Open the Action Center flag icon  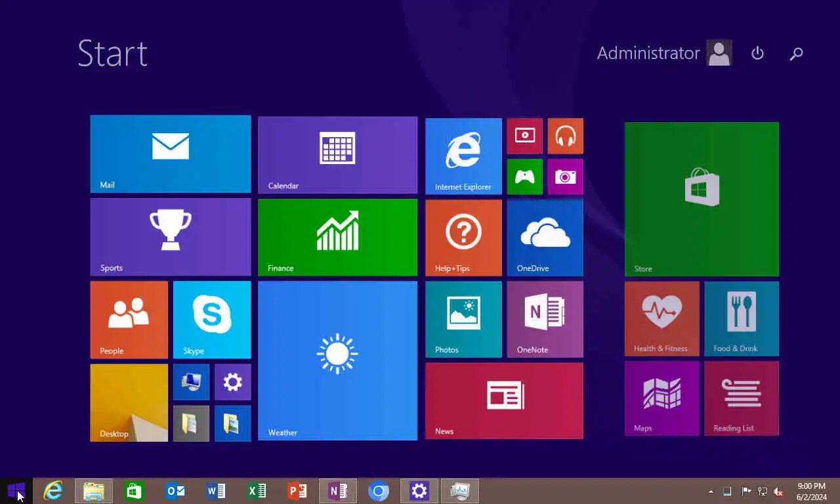[746, 492]
